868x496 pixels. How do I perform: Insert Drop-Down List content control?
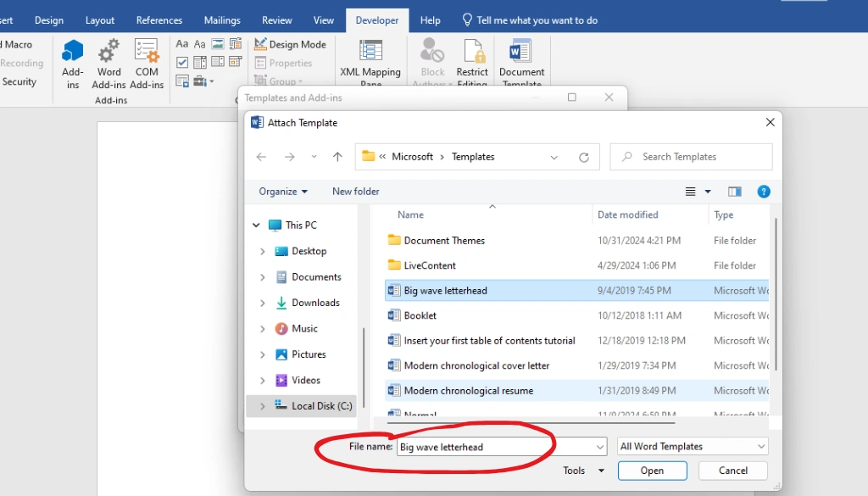pos(218,62)
